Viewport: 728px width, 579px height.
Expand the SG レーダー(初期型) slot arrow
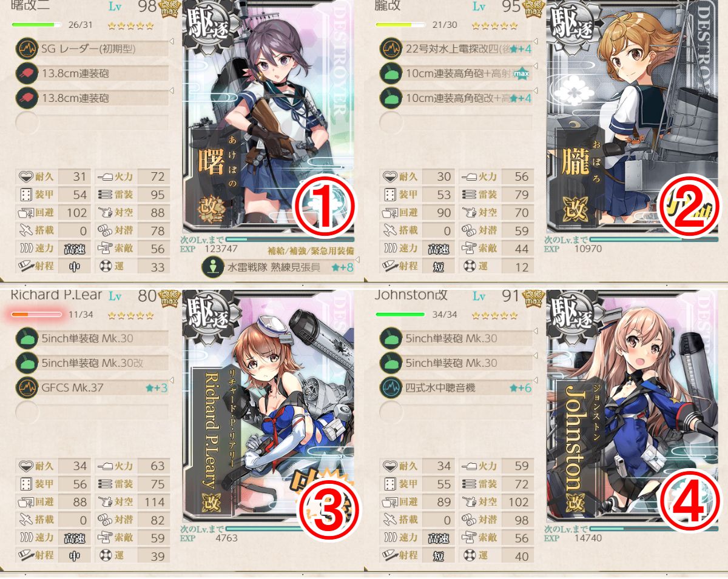(172, 42)
